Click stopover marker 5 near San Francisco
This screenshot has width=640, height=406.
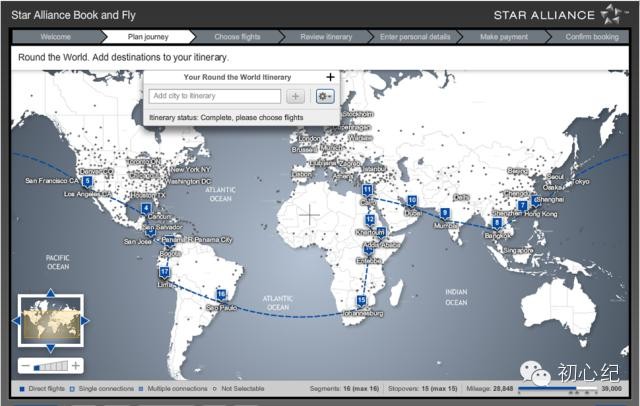click(x=88, y=182)
